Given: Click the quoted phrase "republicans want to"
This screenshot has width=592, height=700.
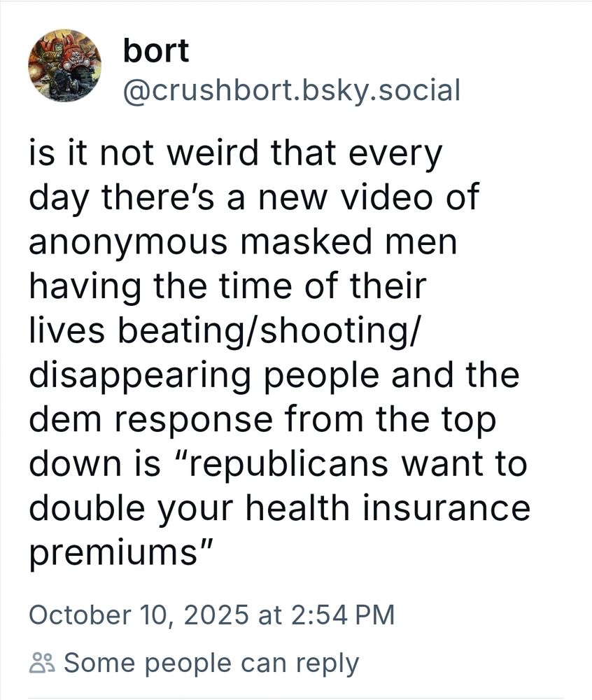Looking at the screenshot, I should pos(360,464).
